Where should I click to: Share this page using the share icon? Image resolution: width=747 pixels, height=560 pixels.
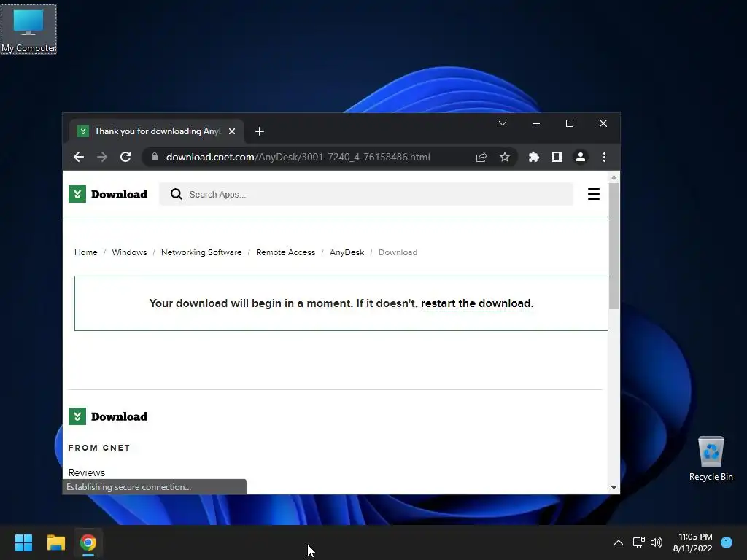pyautogui.click(x=481, y=157)
